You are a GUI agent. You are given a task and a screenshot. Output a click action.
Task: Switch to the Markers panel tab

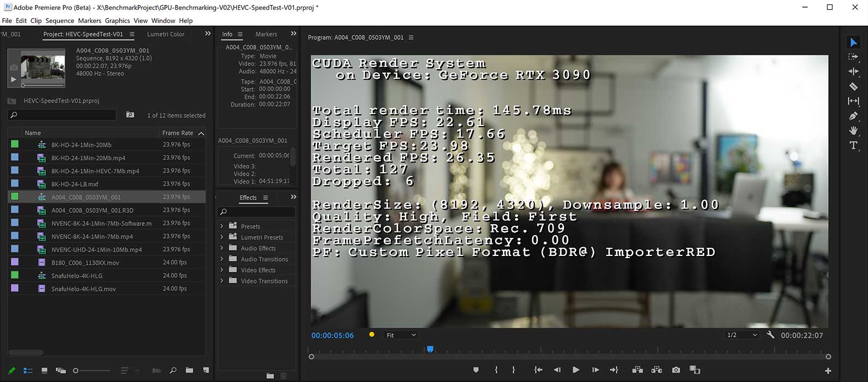266,34
